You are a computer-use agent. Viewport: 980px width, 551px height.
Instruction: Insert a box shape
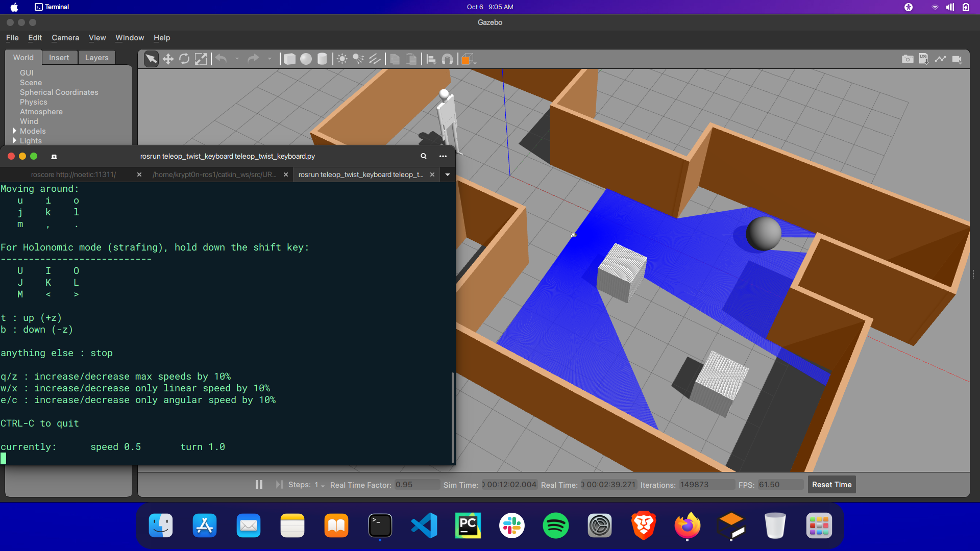tap(289, 59)
